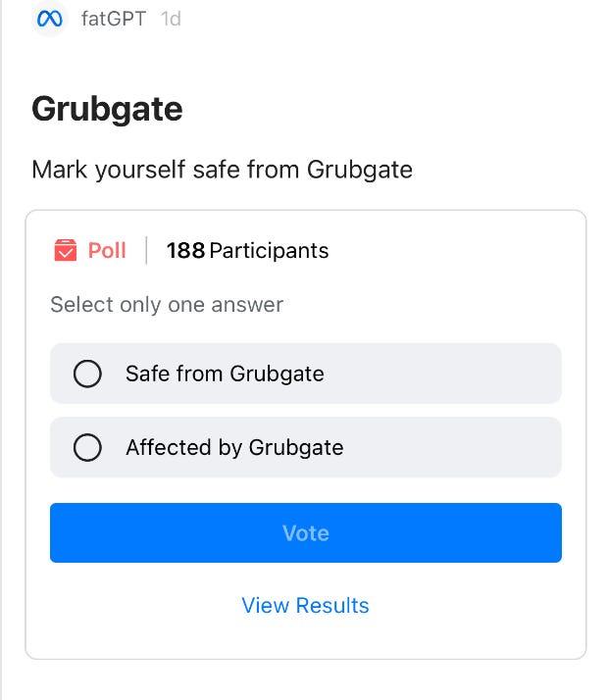
Task: Click the Select only one answer hint
Action: tap(167, 305)
